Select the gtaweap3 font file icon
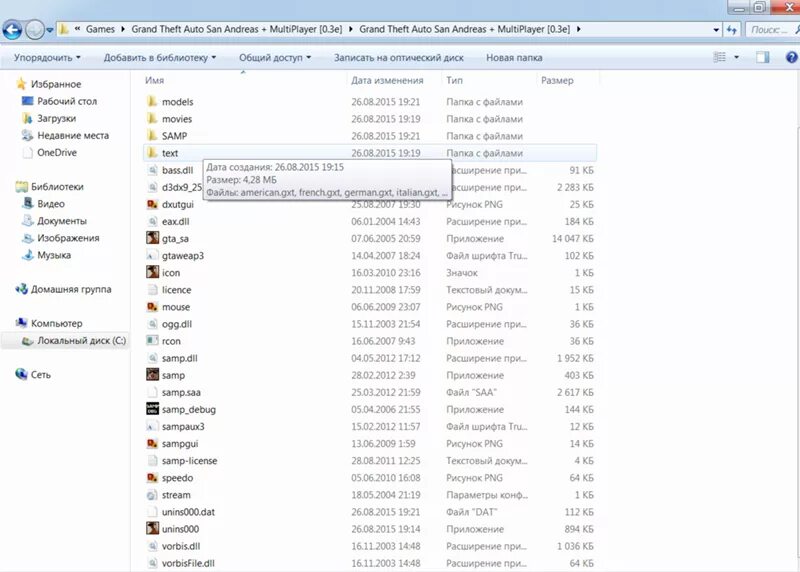Screen dimensions: 800x572 tap(152, 255)
